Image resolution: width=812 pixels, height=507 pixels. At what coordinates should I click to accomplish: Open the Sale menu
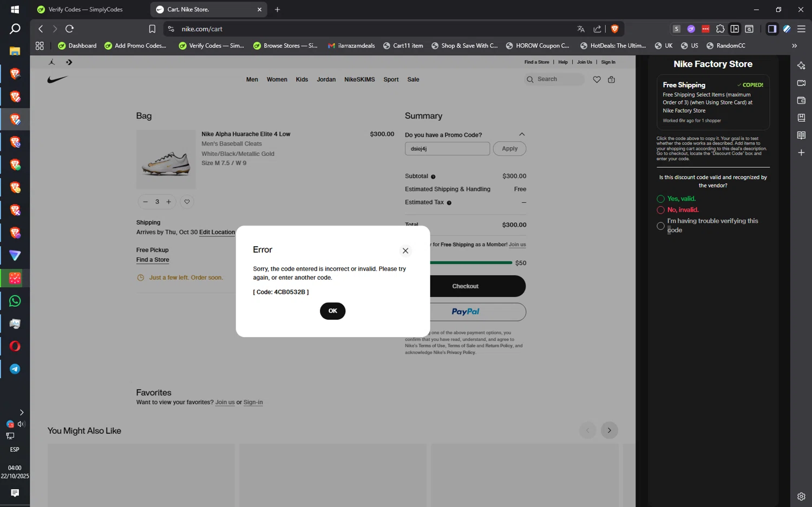point(413,80)
